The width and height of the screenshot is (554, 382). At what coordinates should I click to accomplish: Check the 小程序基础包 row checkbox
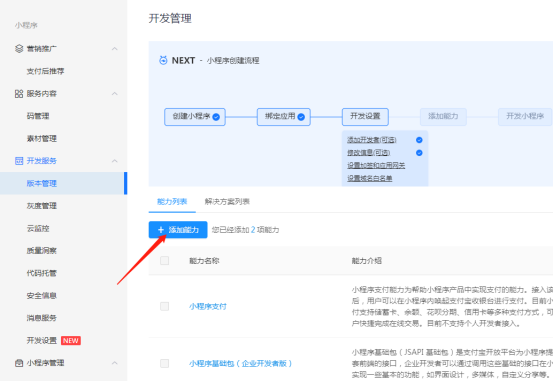coord(164,363)
